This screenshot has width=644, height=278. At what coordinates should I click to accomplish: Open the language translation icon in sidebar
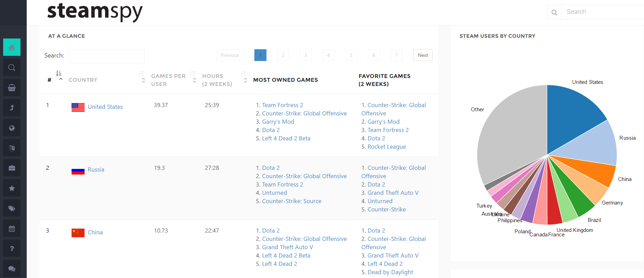pyautogui.click(x=12, y=148)
